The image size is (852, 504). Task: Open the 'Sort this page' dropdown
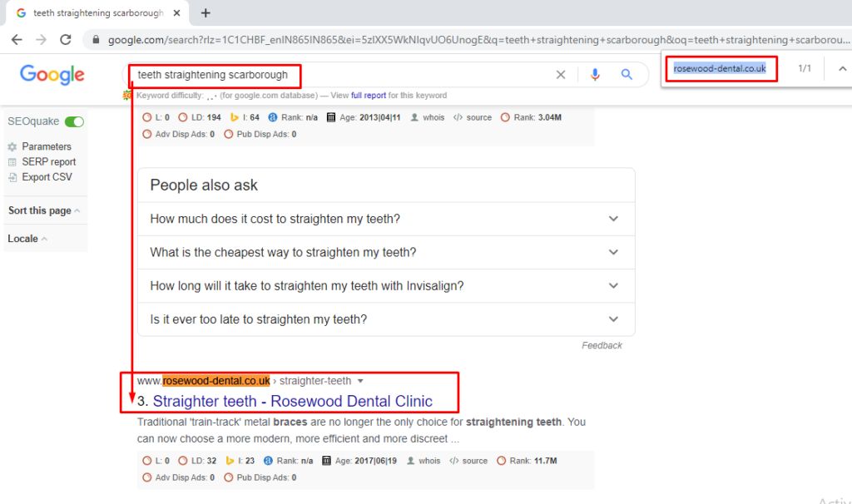[x=43, y=210]
